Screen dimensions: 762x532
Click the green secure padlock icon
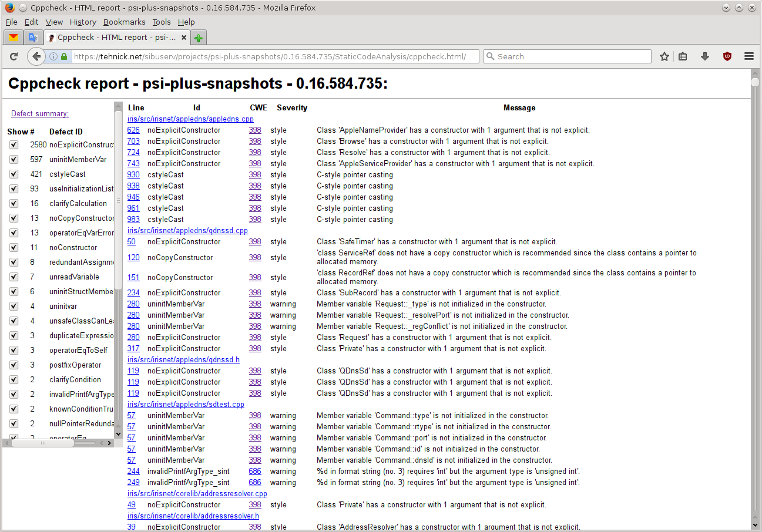[x=64, y=56]
